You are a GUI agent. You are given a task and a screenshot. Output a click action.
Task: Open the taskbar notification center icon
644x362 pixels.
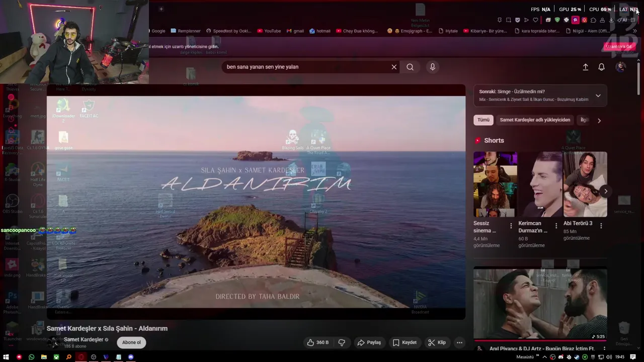(633, 357)
